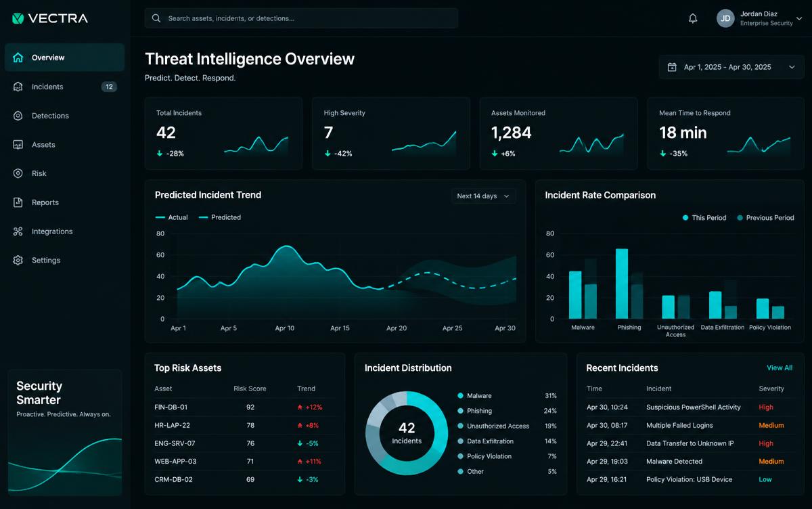This screenshot has width=812, height=509.
Task: Go to Overview in sidebar
Action: 64,58
